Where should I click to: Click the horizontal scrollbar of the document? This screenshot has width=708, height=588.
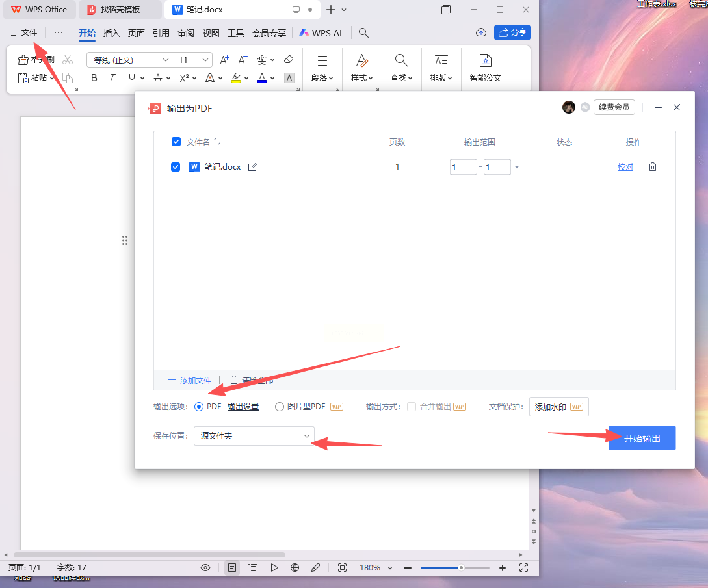point(150,555)
